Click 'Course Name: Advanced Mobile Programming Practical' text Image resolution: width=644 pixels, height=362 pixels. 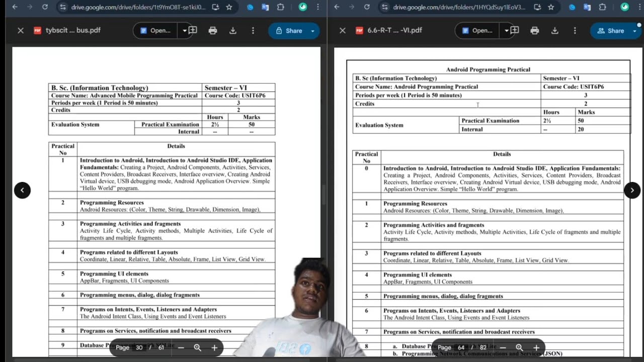pos(124,95)
